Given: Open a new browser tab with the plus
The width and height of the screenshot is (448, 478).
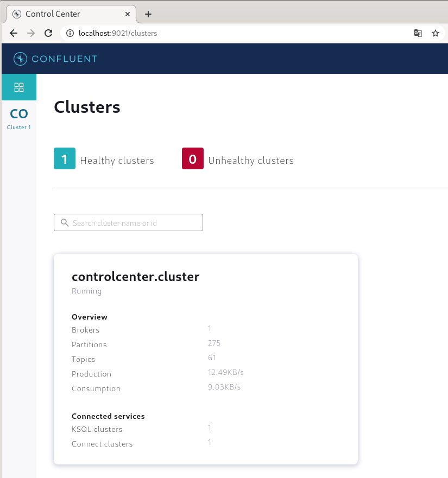Looking at the screenshot, I should pyautogui.click(x=148, y=14).
